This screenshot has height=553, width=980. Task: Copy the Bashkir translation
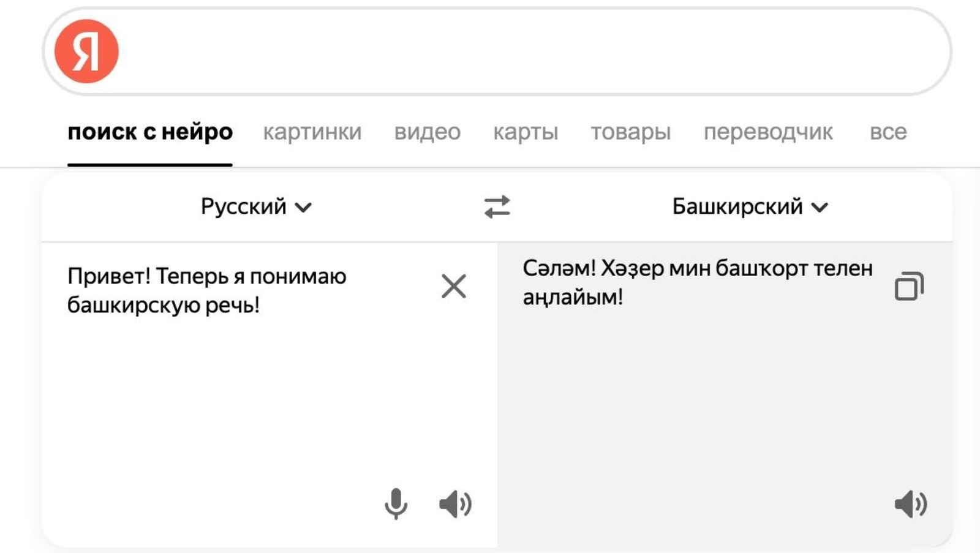click(909, 286)
